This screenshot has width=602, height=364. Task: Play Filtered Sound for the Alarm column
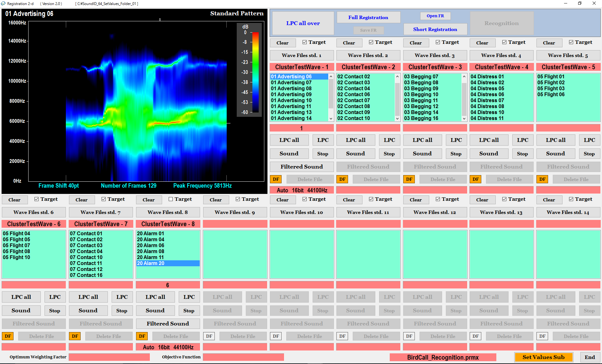[168, 324]
